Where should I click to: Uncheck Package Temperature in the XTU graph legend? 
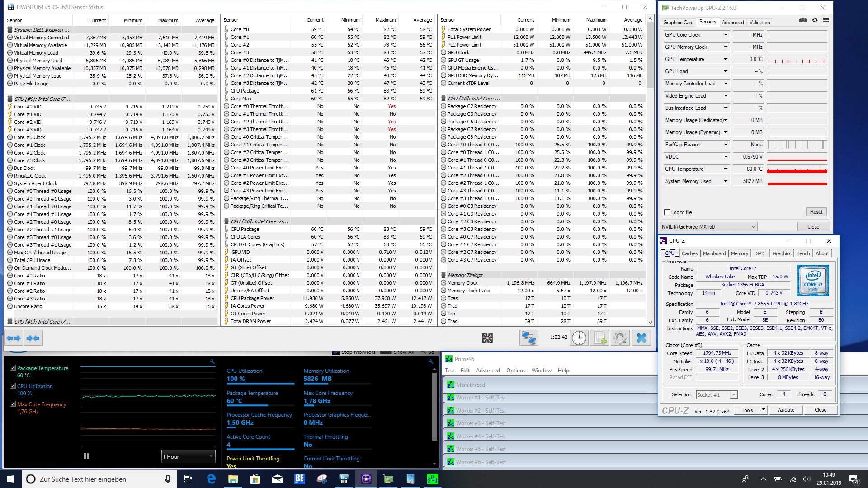coord(13,368)
